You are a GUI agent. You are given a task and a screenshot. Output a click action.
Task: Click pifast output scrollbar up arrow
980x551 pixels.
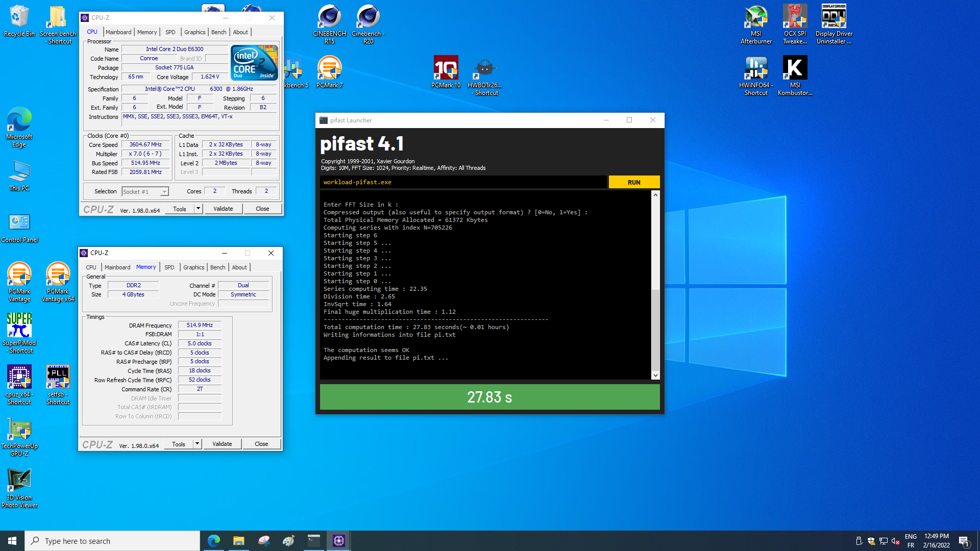coord(655,195)
